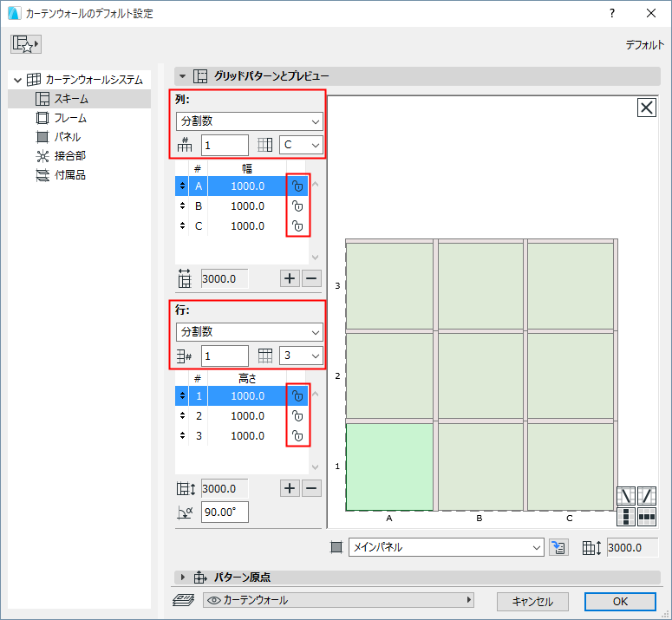Select column row C width 1000.0
Screen dimensions: 672x620
pos(247,225)
